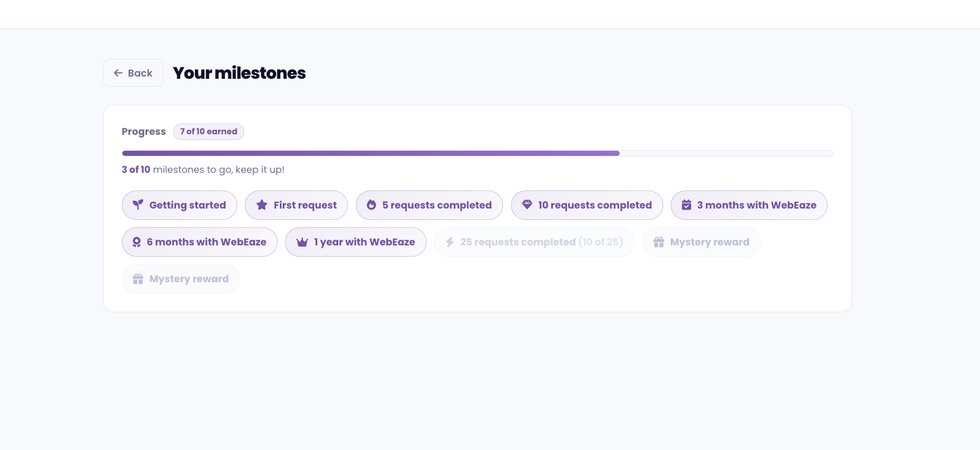Select the 1 year with WebEaze badge

pos(356,242)
